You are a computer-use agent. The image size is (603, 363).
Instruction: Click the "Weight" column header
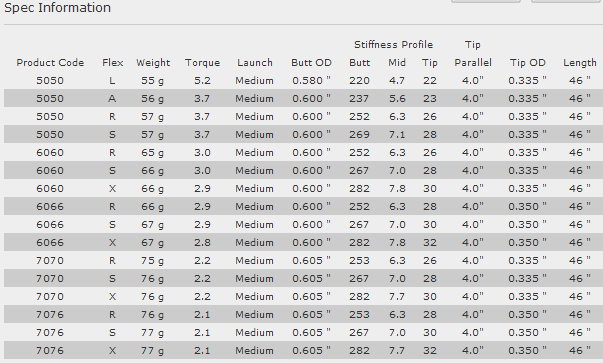point(153,63)
